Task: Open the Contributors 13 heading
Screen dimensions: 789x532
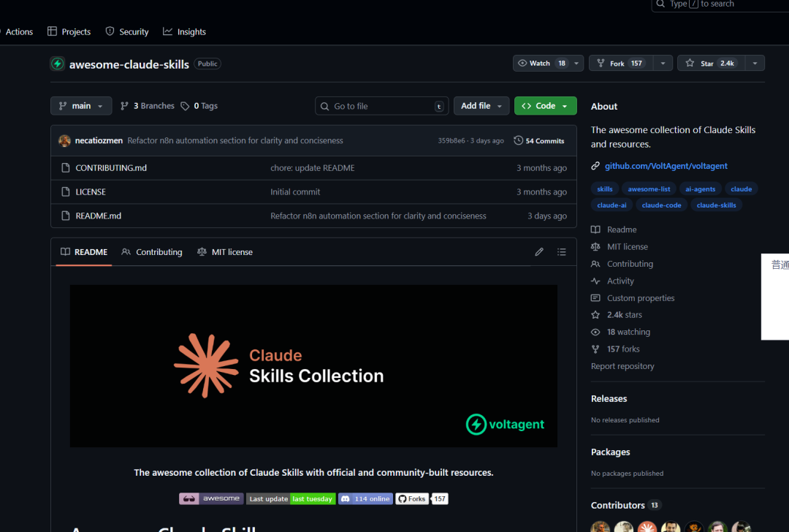Action: pyautogui.click(x=626, y=505)
